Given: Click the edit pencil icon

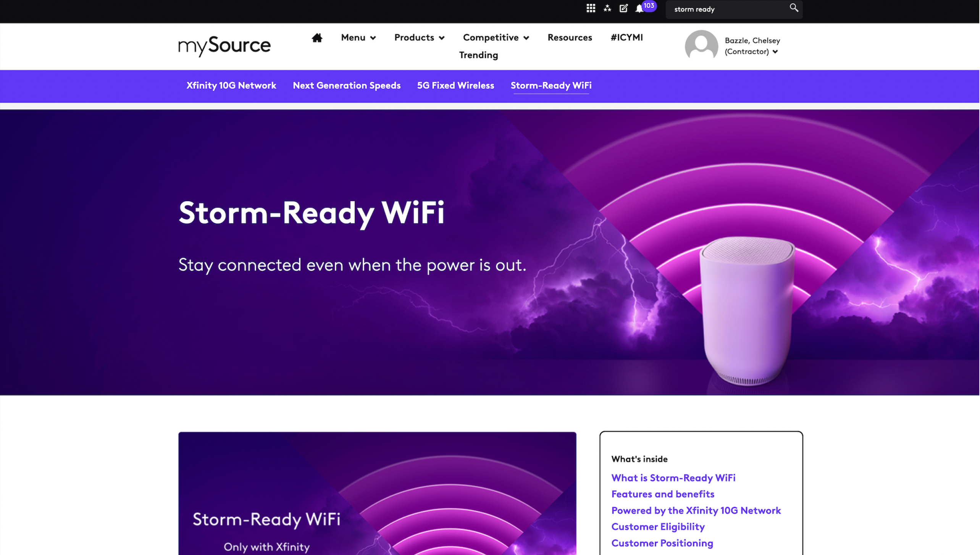Looking at the screenshot, I should point(623,8).
